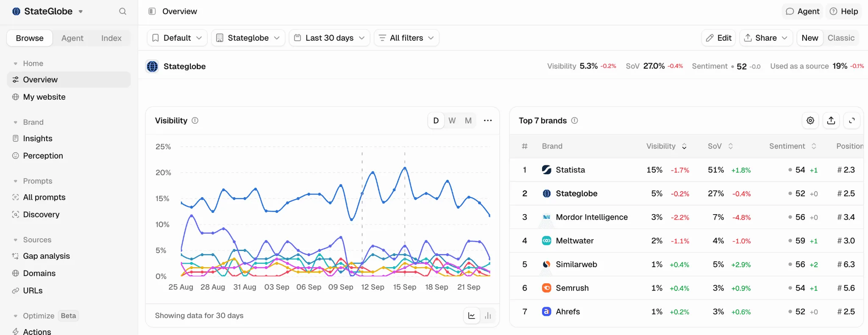Image resolution: width=868 pixels, height=335 pixels.
Task: Select monthly (M) chart granularity
Action: (468, 120)
